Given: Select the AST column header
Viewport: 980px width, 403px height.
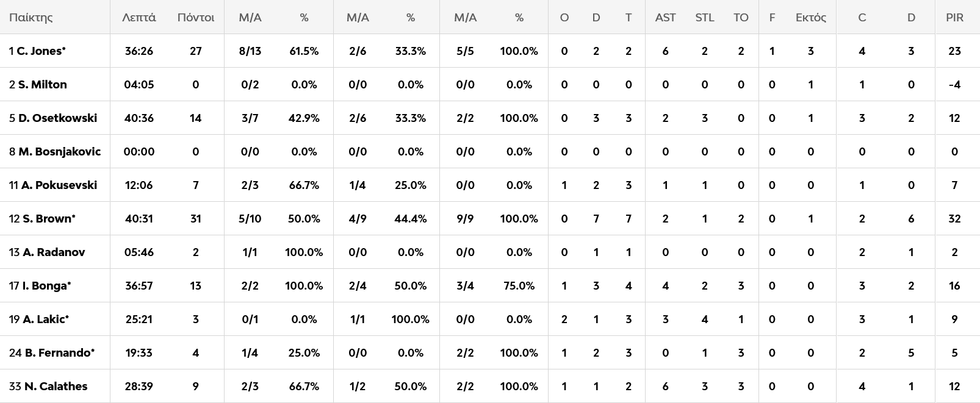Looking at the screenshot, I should click(x=665, y=18).
